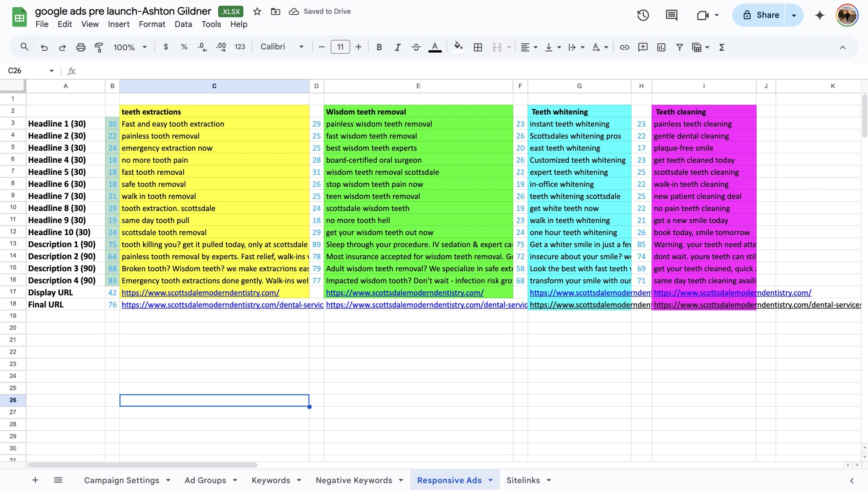
Task: Click the Create a filter funnel icon
Action: pos(679,47)
